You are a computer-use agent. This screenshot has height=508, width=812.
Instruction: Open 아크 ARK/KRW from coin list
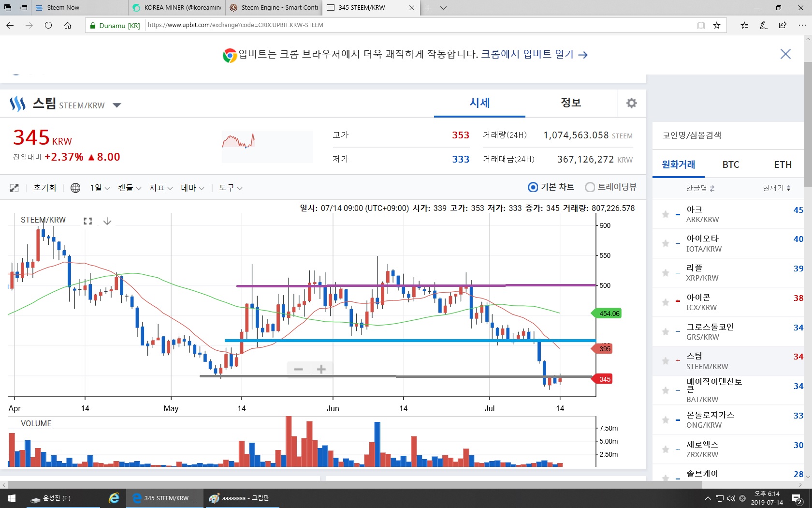(x=728, y=214)
